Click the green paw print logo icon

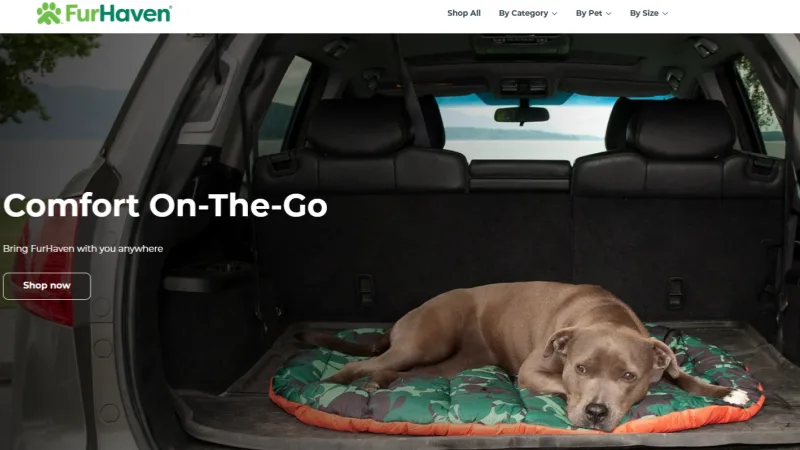[49, 13]
